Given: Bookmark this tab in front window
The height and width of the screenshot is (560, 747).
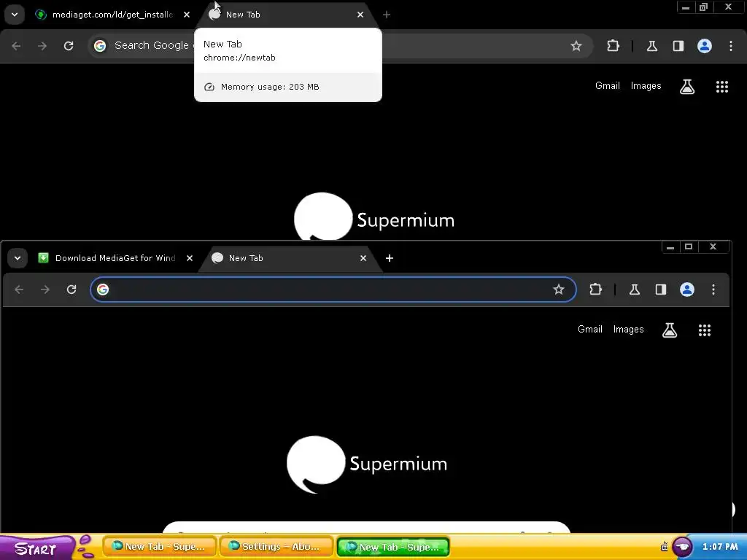Looking at the screenshot, I should pos(558,289).
